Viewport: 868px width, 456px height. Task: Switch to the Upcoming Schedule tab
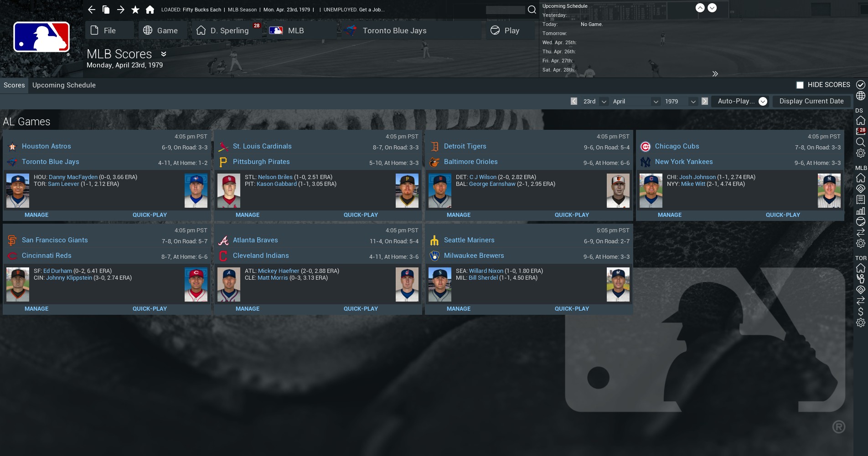[x=64, y=85]
